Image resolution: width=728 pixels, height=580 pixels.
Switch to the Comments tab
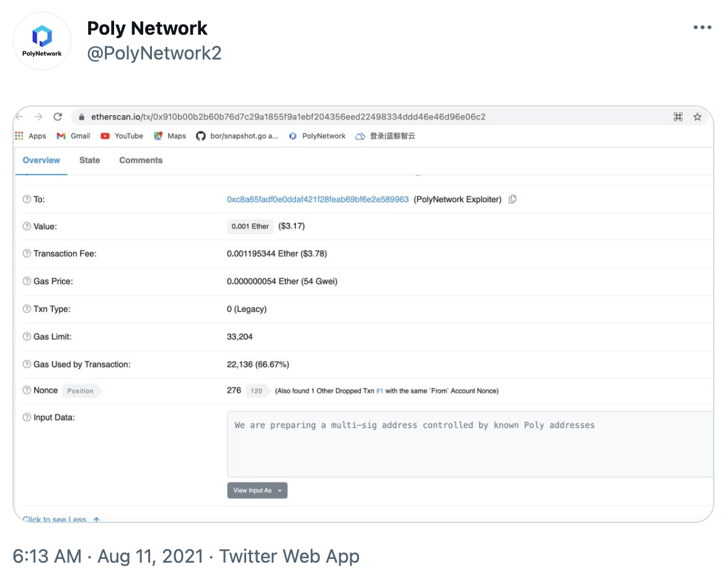click(x=141, y=160)
